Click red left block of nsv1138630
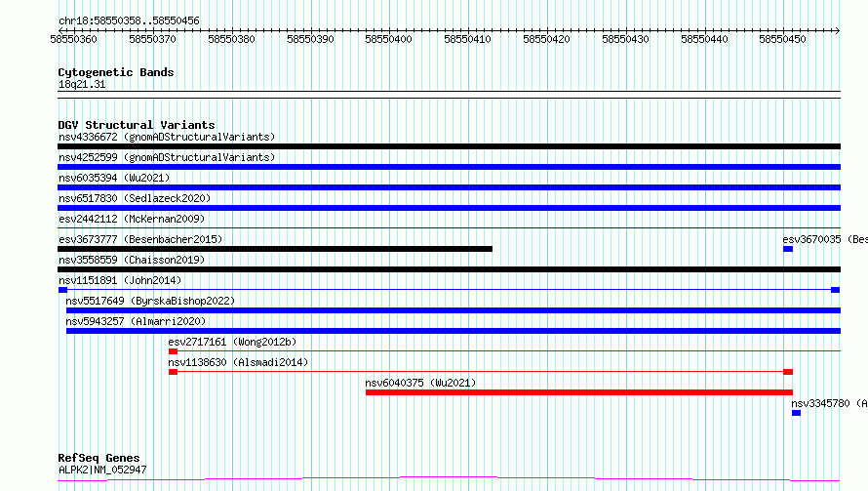Viewport: 868px width, 491px height. (174, 373)
